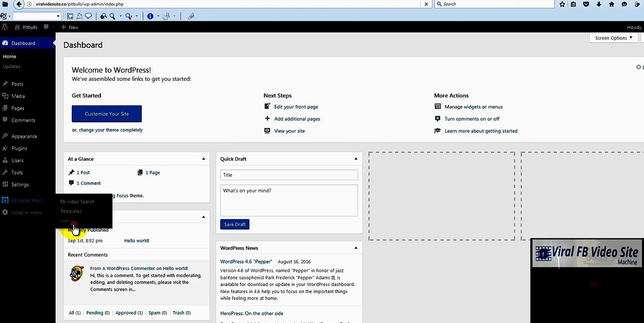Click the 1 Page link in At a Glance

click(153, 173)
